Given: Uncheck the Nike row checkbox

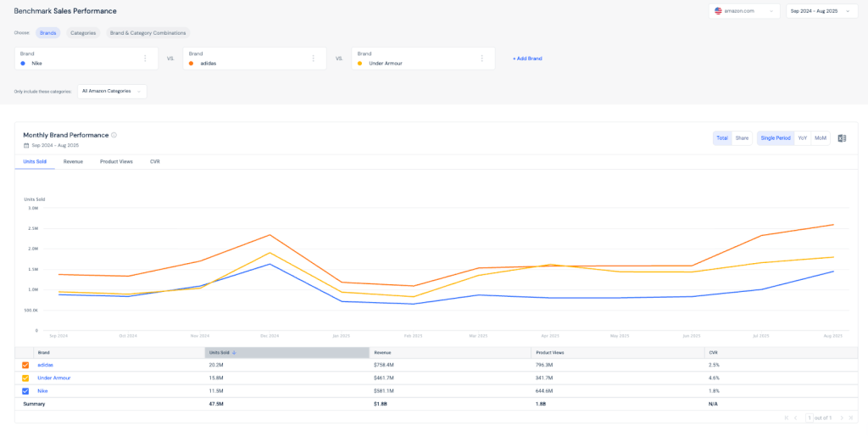Looking at the screenshot, I should [x=25, y=390].
